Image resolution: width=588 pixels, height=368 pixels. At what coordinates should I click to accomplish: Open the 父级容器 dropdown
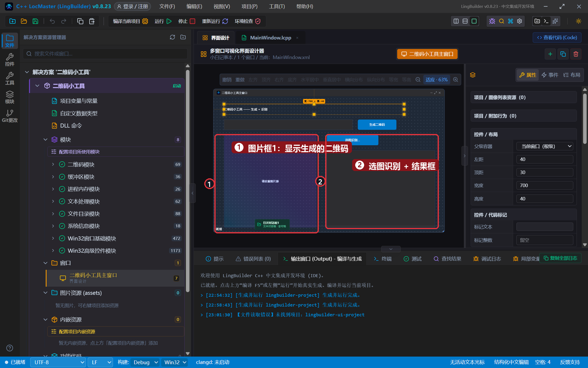(x=545, y=146)
